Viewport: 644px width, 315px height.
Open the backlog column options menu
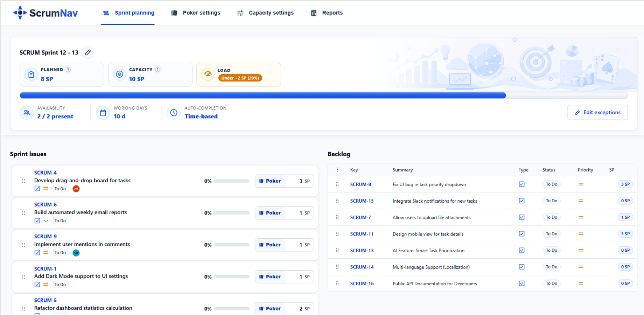337,170
